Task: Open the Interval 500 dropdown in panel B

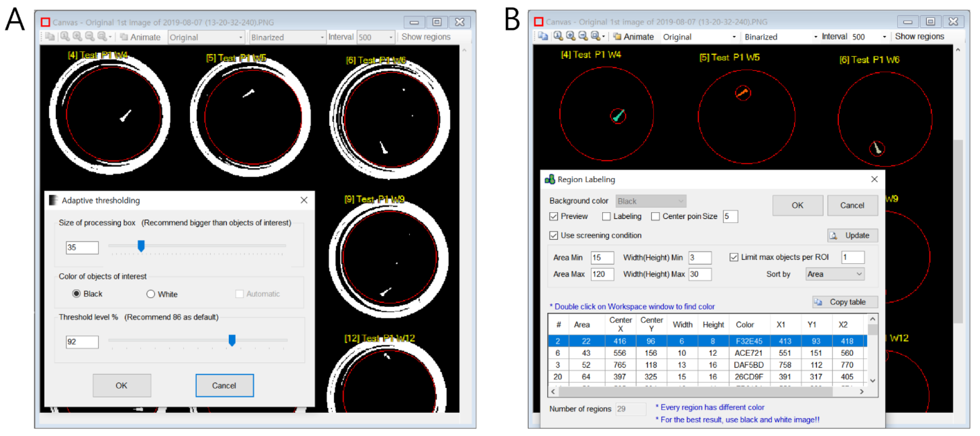Action: coord(885,37)
